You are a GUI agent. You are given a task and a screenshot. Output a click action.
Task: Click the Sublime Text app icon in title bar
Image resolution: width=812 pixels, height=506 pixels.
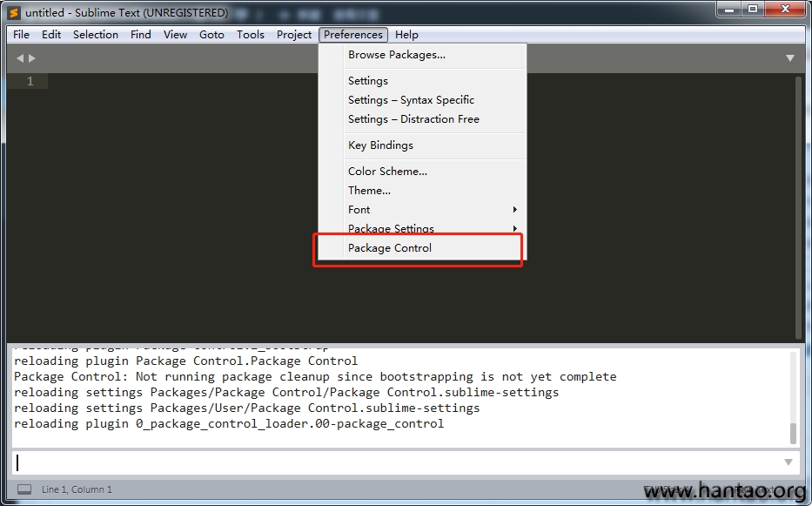13,13
